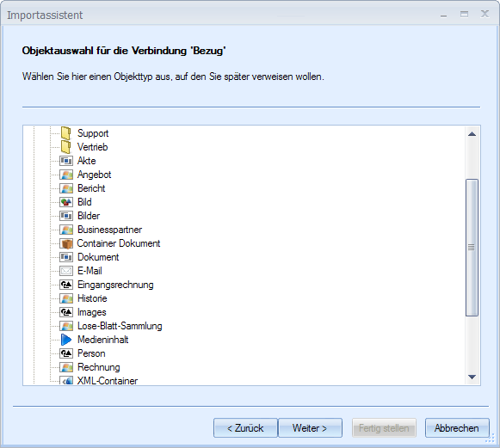Screen dimensions: 500x448
Task: Click the Akte object type icon
Action: (x=66, y=161)
